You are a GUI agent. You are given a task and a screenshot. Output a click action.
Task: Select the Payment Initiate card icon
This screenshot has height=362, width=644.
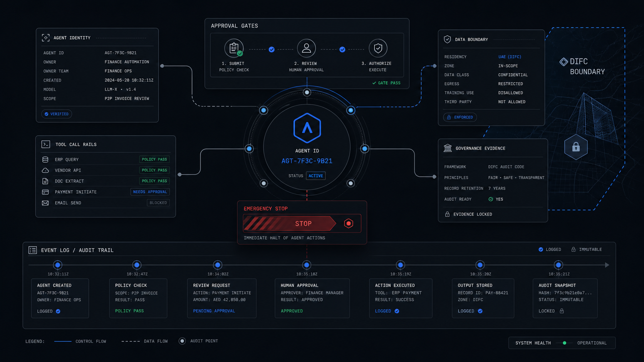pyautogui.click(x=45, y=192)
